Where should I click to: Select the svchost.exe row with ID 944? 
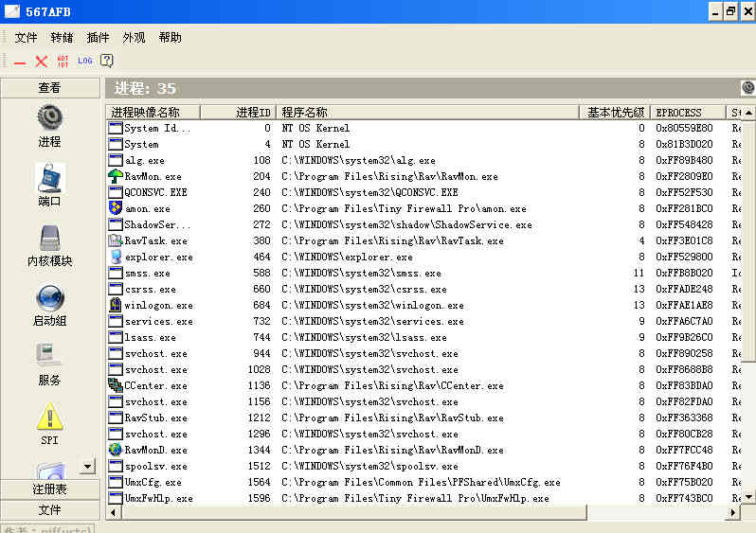pos(423,353)
